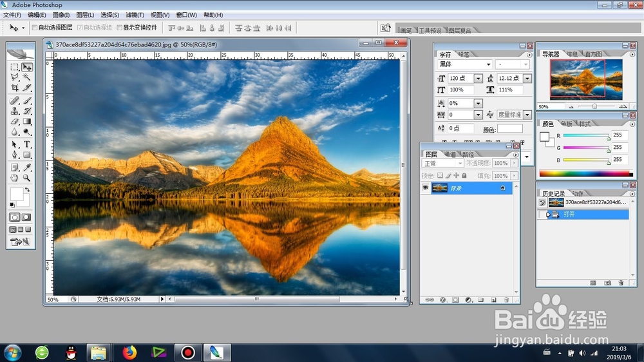The height and width of the screenshot is (362, 644).
Task: Click the R channel color slider
Action: pyautogui.click(x=586, y=135)
